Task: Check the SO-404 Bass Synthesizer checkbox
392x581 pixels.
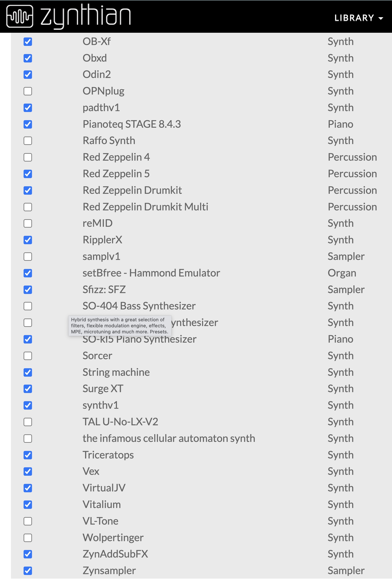Action: point(28,306)
